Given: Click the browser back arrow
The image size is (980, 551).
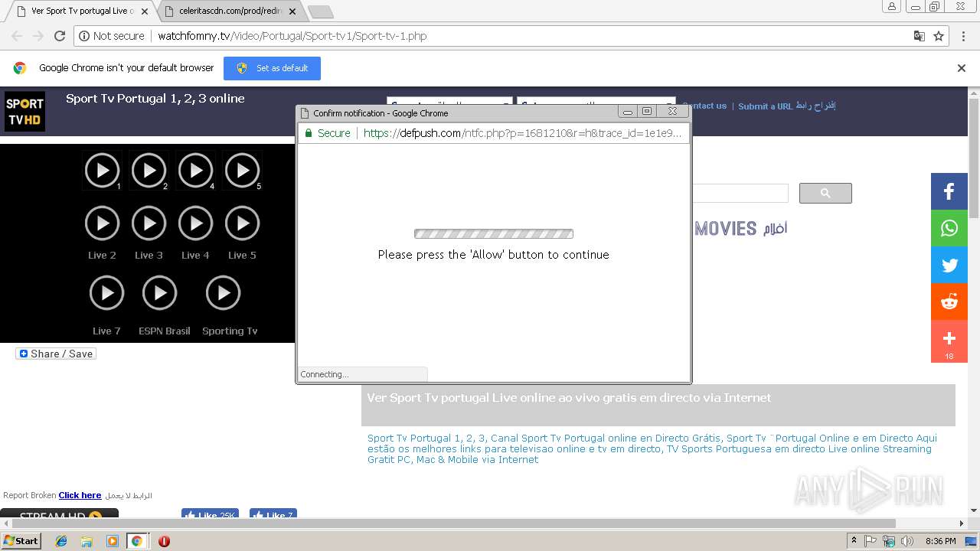Looking at the screenshot, I should click(x=17, y=36).
